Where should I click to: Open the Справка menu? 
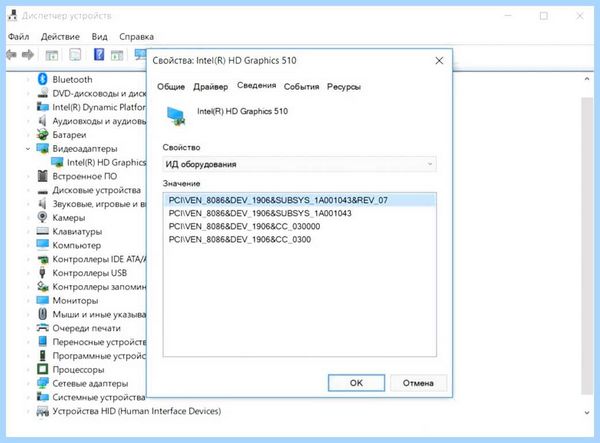click(x=136, y=37)
